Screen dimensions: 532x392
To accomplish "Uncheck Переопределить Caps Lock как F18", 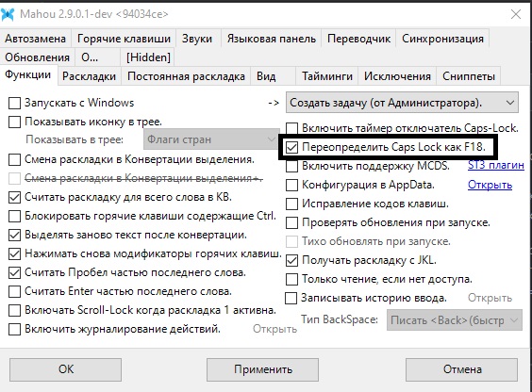I will pyautogui.click(x=291, y=147).
